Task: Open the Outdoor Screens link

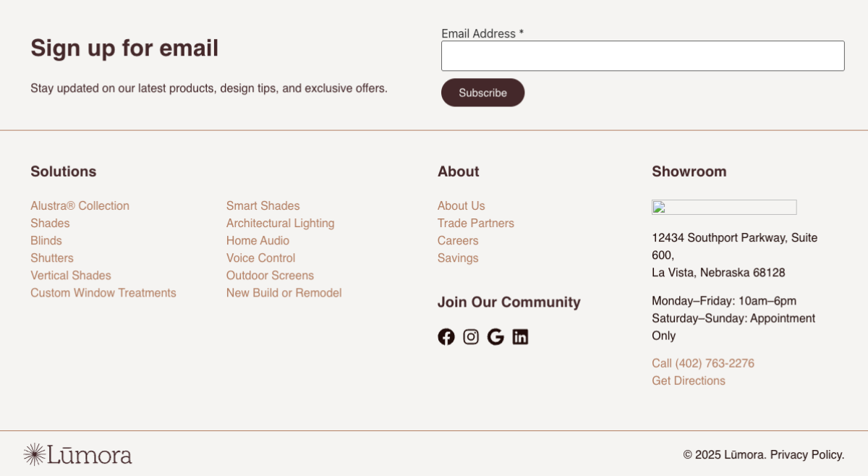Action: click(270, 276)
